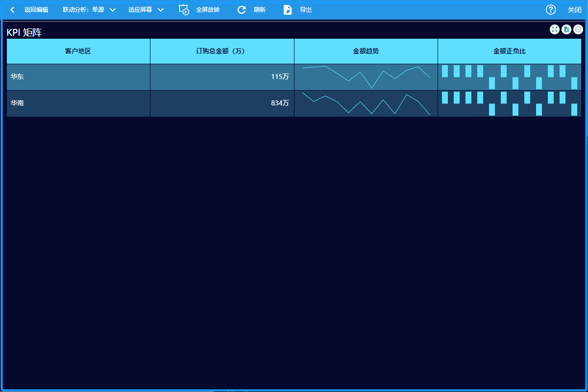The height and width of the screenshot is (392, 588).
Task: Open help via the question mark icon
Action: [551, 10]
